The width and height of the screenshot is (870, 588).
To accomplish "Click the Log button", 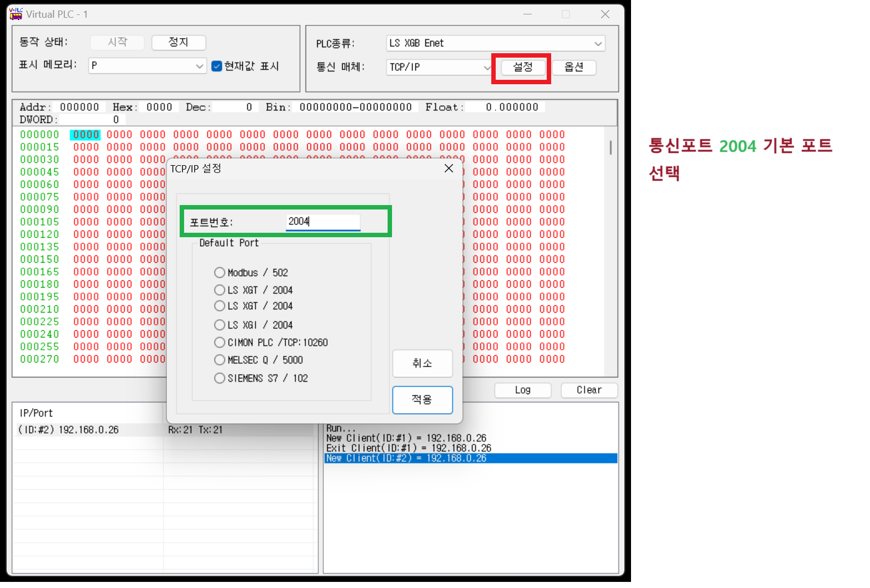I will click(x=523, y=390).
